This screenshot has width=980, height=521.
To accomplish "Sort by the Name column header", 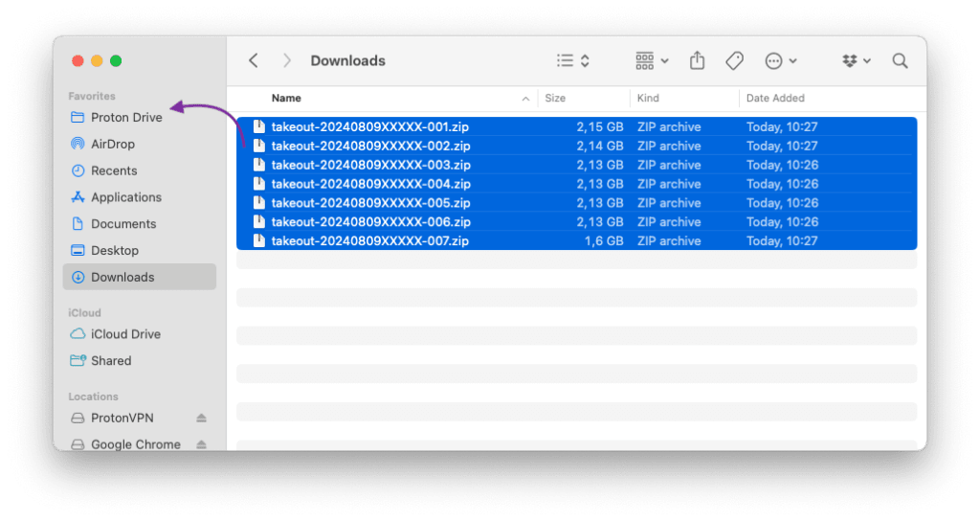I will (x=286, y=99).
